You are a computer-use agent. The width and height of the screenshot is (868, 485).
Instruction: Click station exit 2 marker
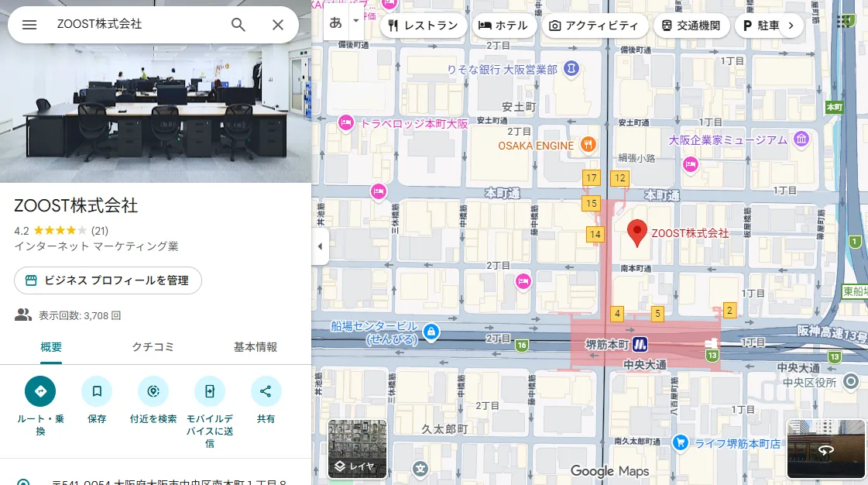[x=729, y=311]
